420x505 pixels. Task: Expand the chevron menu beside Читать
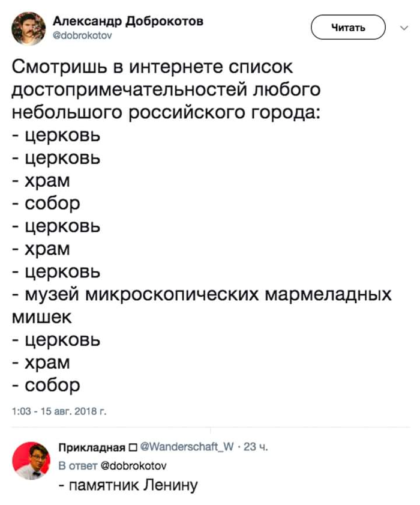[404, 28]
